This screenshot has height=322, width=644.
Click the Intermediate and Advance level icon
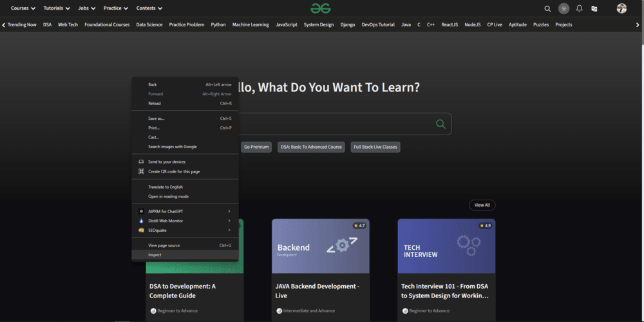[x=279, y=311]
